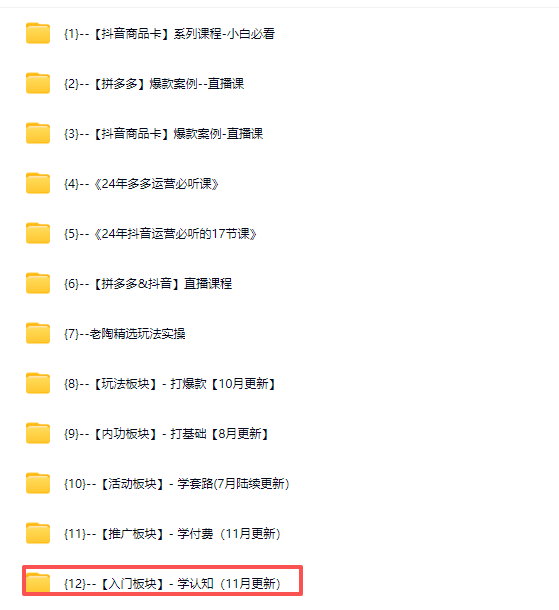This screenshot has width=559, height=610.
Task: Open the 系列课程-小白必看 folder name
Action: pyautogui.click(x=169, y=34)
